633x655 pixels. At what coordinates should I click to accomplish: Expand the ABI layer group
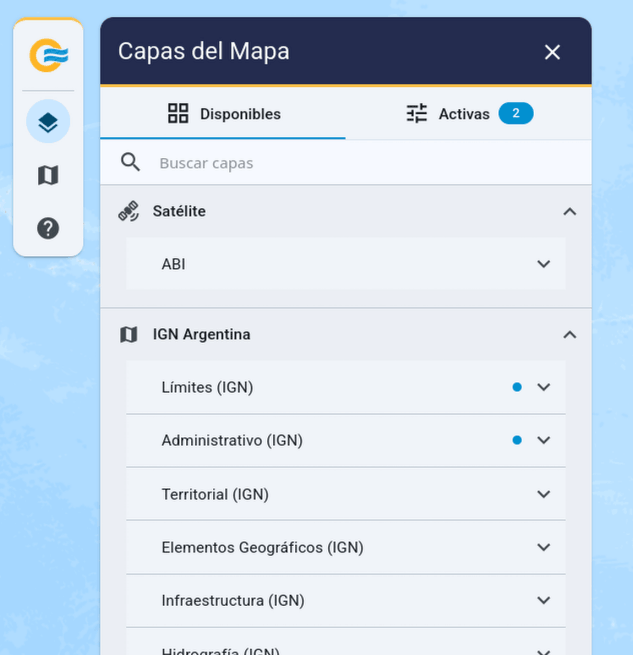click(x=544, y=264)
